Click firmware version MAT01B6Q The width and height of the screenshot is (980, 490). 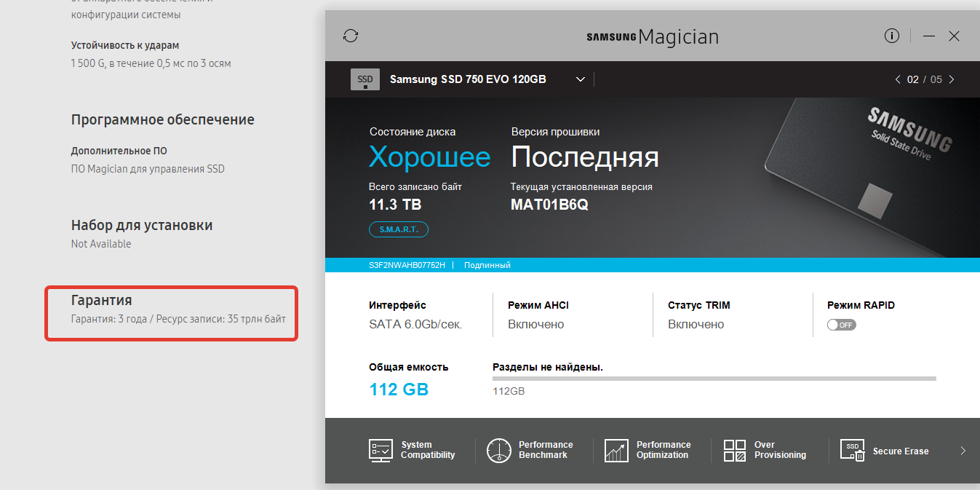click(x=549, y=205)
